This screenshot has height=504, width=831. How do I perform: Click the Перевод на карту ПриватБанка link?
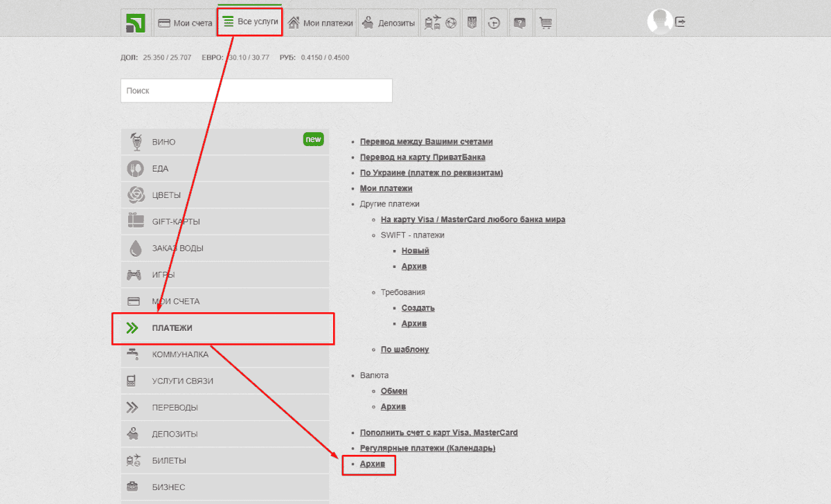pyautogui.click(x=422, y=157)
